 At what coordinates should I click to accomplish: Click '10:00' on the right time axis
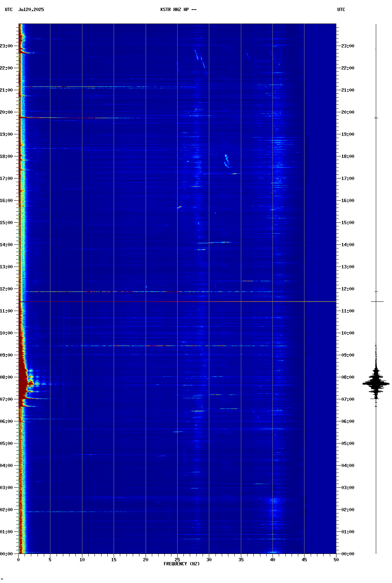[348, 333]
